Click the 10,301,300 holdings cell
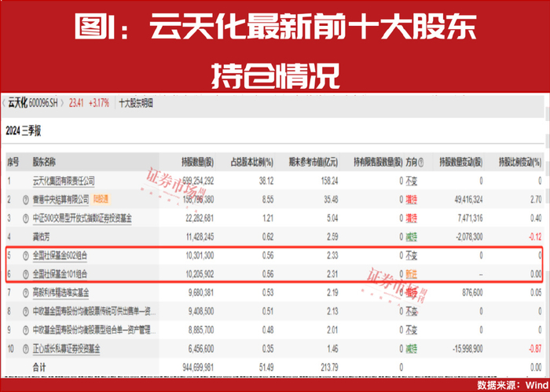The height and width of the screenshot is (392, 550). coord(200,256)
